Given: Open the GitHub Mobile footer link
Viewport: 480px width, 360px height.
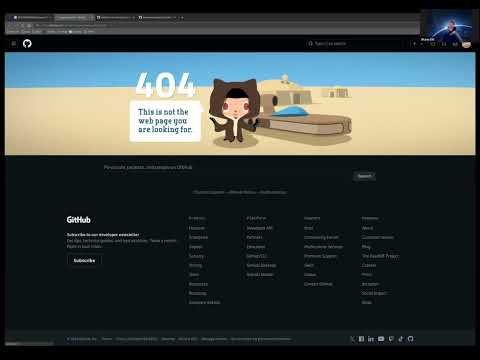Looking at the screenshot, I should coord(260,275).
